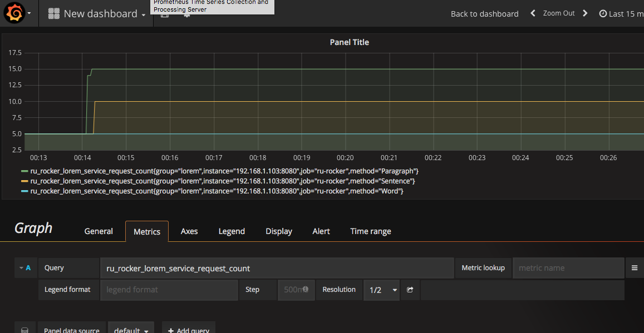Click legend entry with method="Sentence"

point(223,181)
